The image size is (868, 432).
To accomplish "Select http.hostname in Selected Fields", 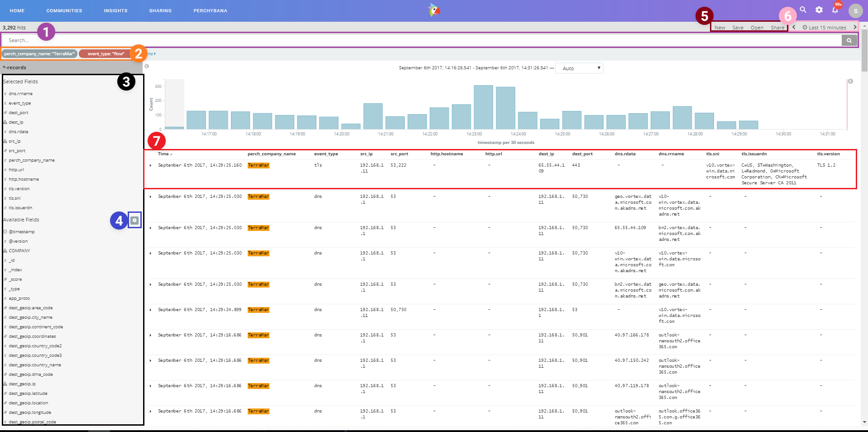I will (x=24, y=179).
